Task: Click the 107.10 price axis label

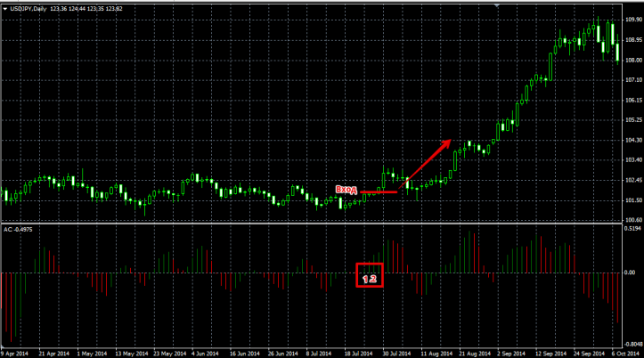Action: click(x=633, y=79)
